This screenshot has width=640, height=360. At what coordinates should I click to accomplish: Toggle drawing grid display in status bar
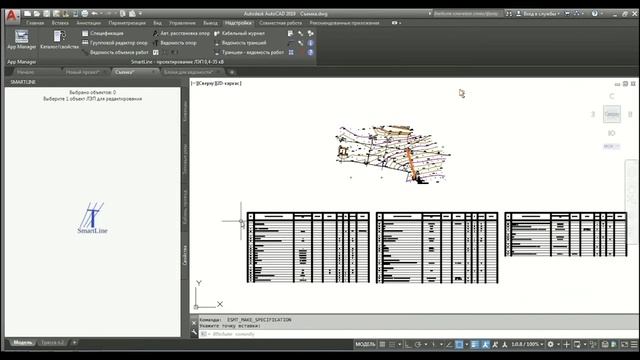382,344
